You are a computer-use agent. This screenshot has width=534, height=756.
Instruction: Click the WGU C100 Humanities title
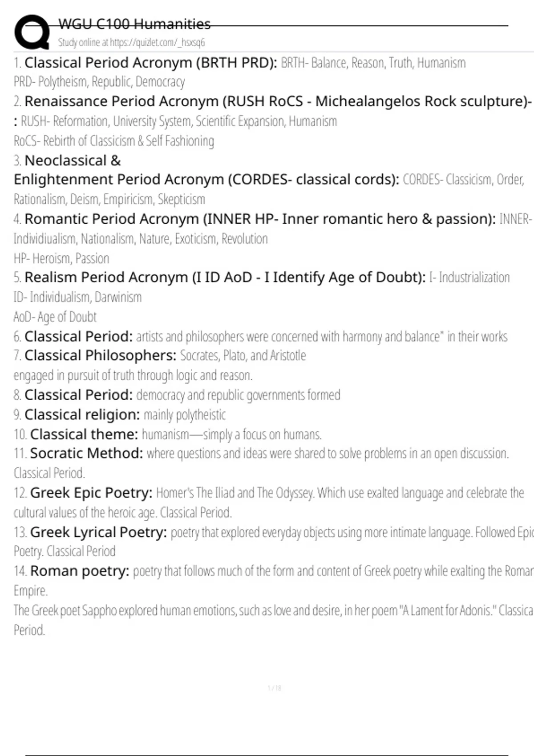pyautogui.click(x=134, y=24)
